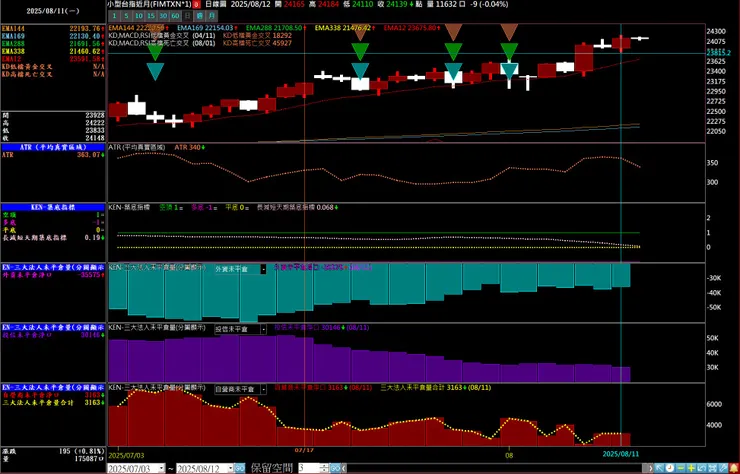Viewport: 740px width, 474px height.
Task: Click the 07/17 date marker on time axis
Action: (x=303, y=451)
